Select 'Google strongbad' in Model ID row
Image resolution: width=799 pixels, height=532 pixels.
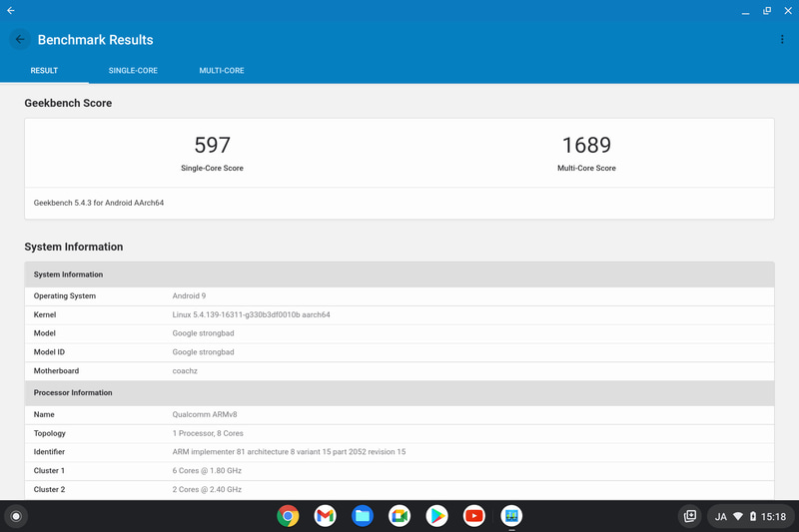coord(204,351)
